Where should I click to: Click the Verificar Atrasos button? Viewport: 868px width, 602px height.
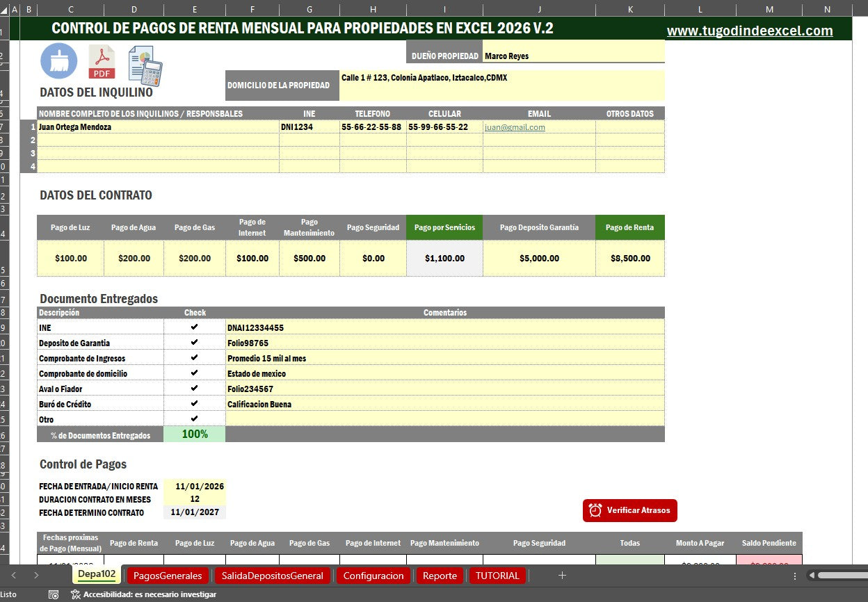[629, 510]
